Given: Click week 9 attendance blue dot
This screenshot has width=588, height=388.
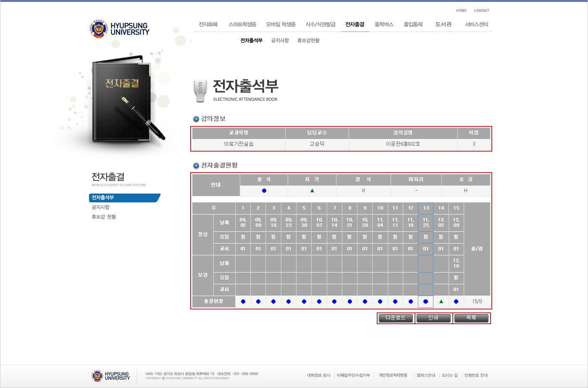Looking at the screenshot, I should 365,301.
